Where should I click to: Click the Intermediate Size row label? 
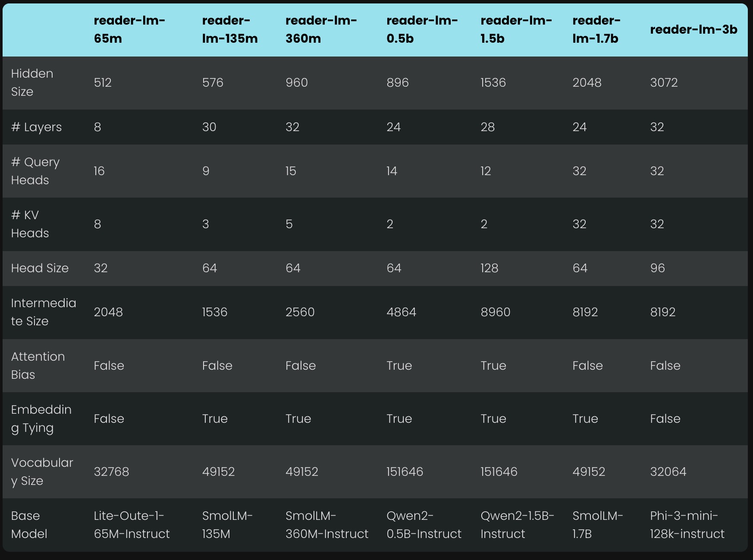click(44, 312)
